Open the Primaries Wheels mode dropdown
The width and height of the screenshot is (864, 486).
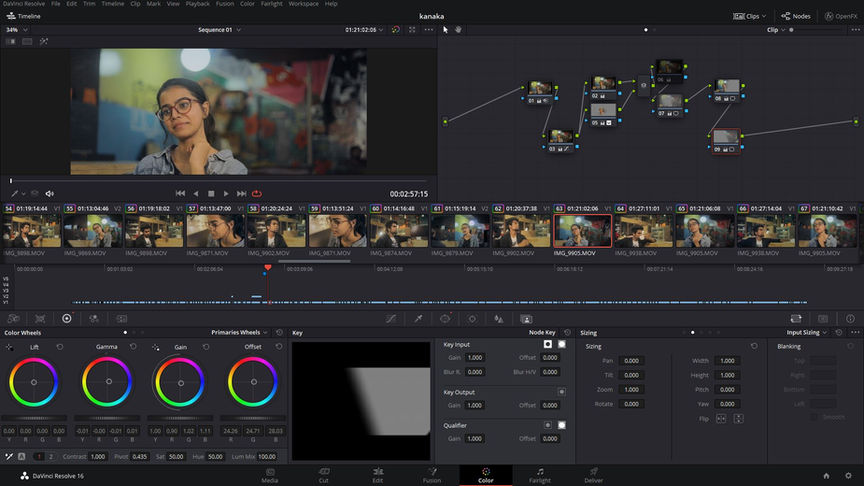tap(240, 332)
